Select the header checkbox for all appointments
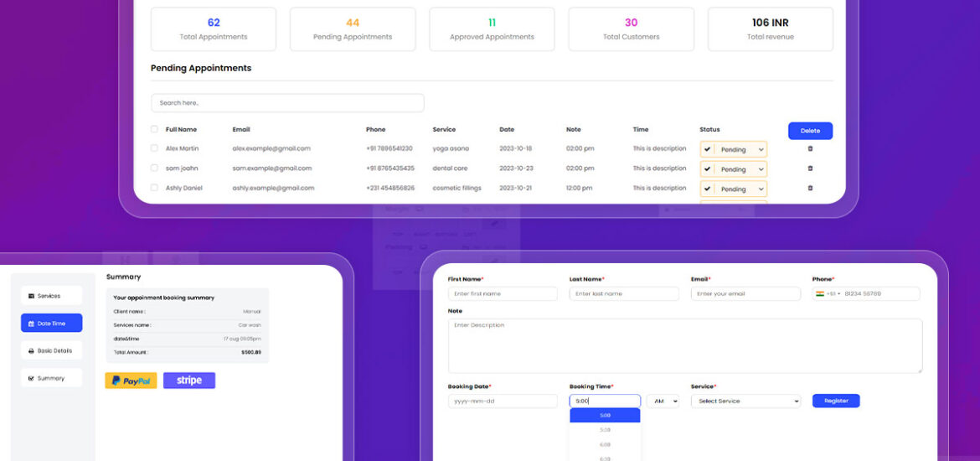The height and width of the screenshot is (461, 980). pos(154,129)
